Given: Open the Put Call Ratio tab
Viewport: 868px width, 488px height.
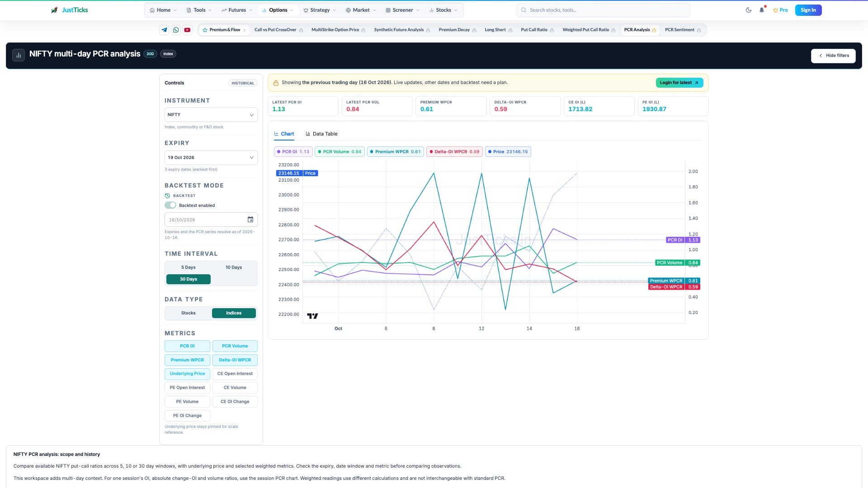Looking at the screenshot, I should coord(537,30).
